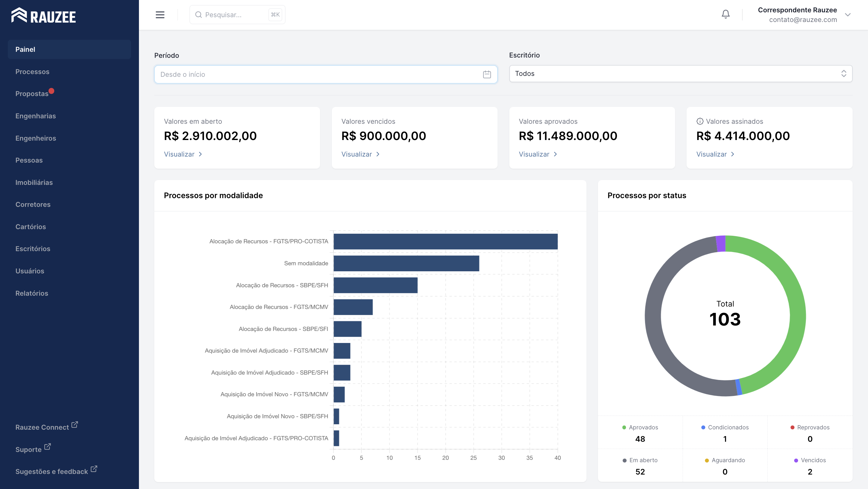The width and height of the screenshot is (868, 489).
Task: Click the Rauzee logo
Action: (x=44, y=15)
